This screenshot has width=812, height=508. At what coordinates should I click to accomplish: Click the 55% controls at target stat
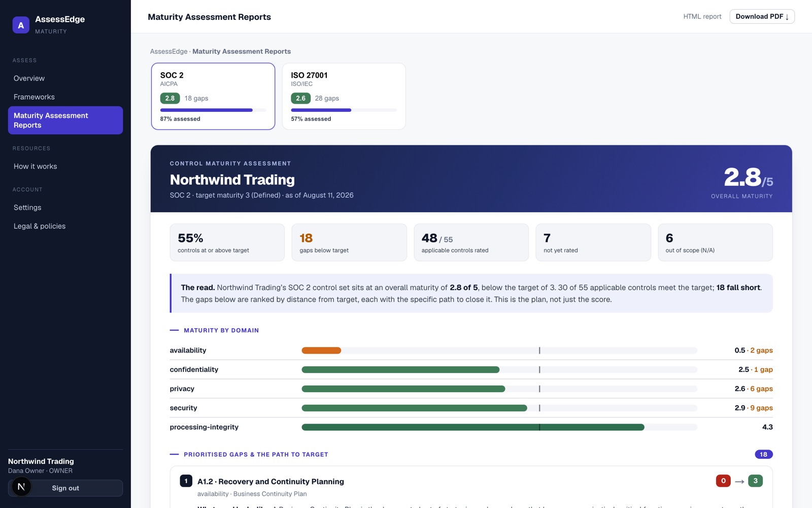click(x=227, y=242)
